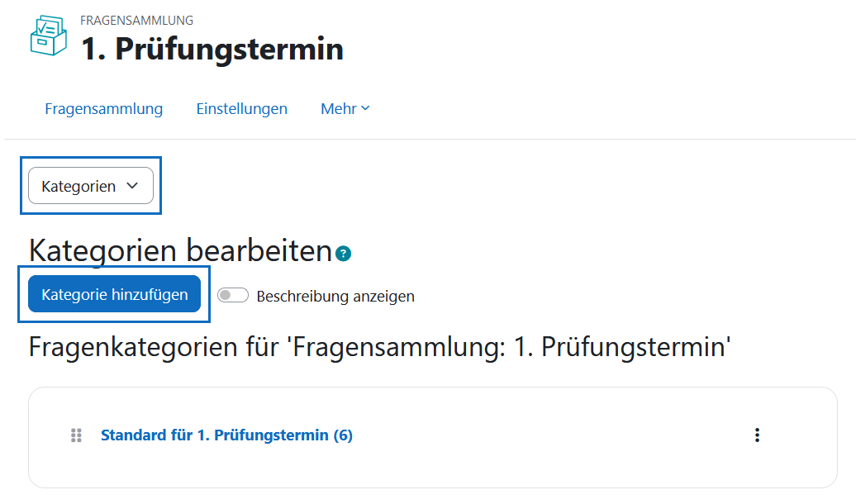Click the Fragenkategorien für 'Fragensammlung' heading
Image resolution: width=856 pixels, height=504 pixels.
379,347
